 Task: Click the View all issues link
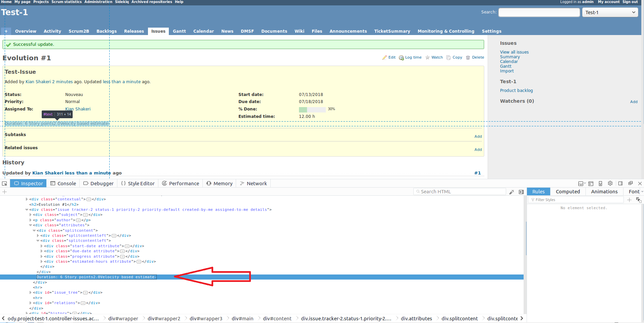click(x=514, y=52)
